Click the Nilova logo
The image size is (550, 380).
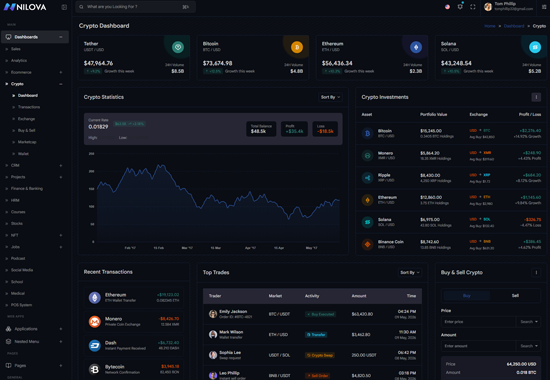pyautogui.click(x=25, y=7)
